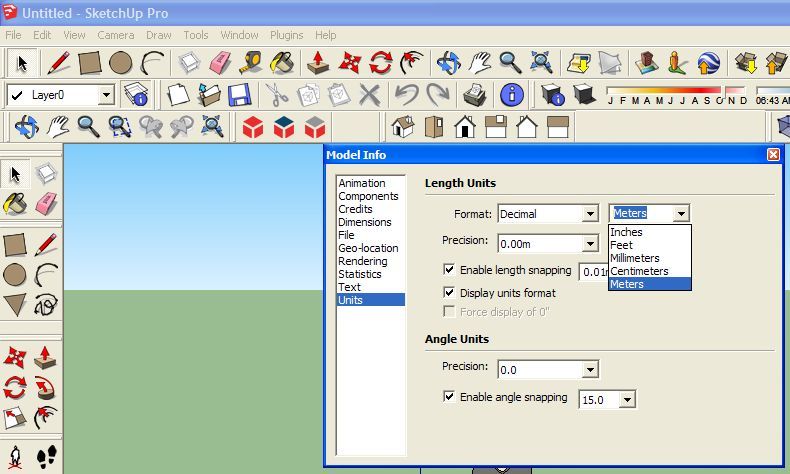Select the Polygon tool in left palette
The height and width of the screenshot is (474, 790).
[x=15, y=305]
